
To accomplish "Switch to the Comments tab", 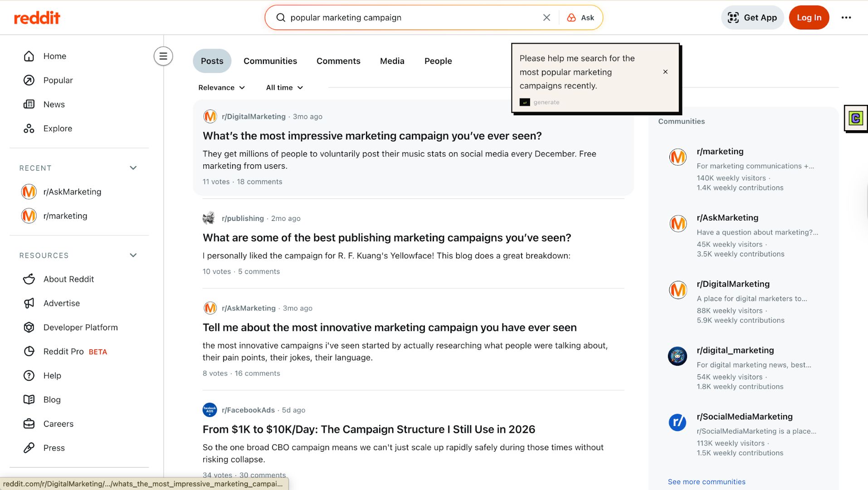I will click(338, 61).
